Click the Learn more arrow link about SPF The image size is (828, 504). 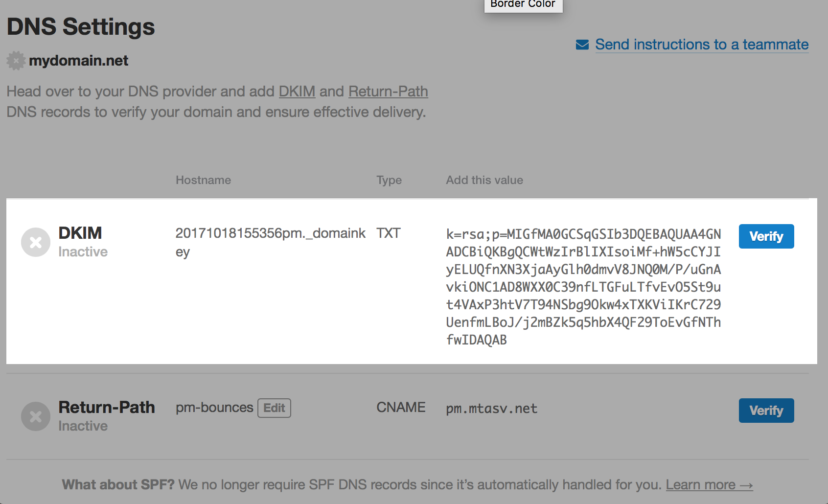point(709,484)
